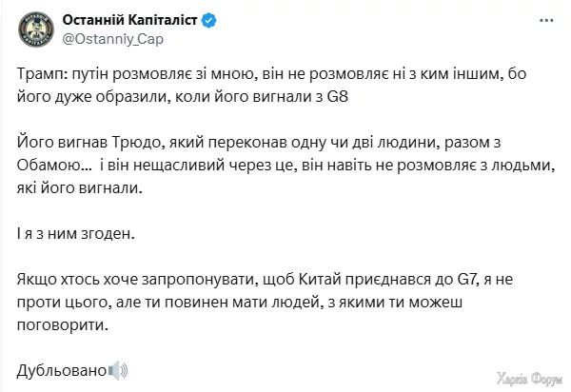Click the speaker icon beside Дубльовано
The height and width of the screenshot is (392, 571).
click(x=119, y=369)
